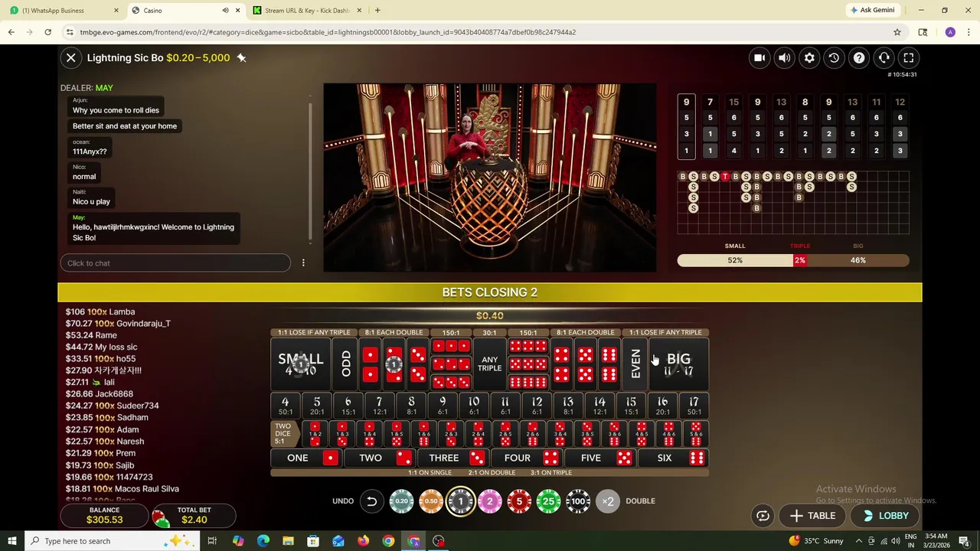This screenshot has height=551, width=980.
Task: Open the weather 35°C Sunny widget
Action: (817, 541)
